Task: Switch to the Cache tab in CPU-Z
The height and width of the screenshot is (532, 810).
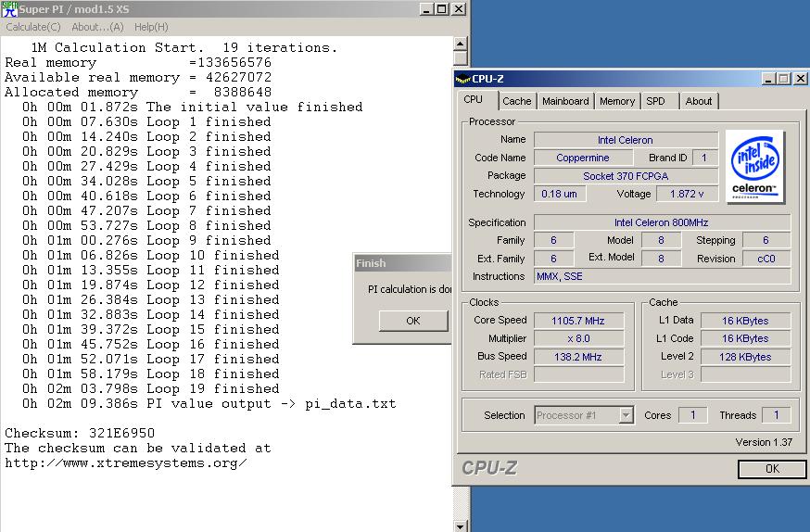Action: point(516,101)
